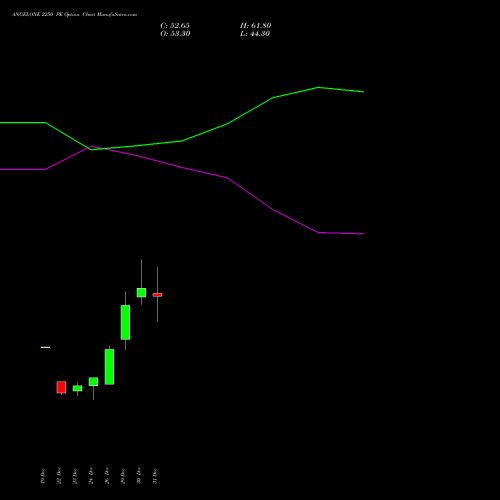Select the 22 Dec date label
The height and width of the screenshot is (500, 500).
click(59, 476)
